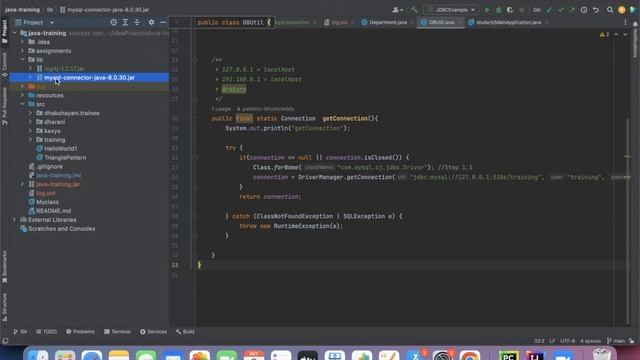Expand External Libraries node

click(15, 220)
